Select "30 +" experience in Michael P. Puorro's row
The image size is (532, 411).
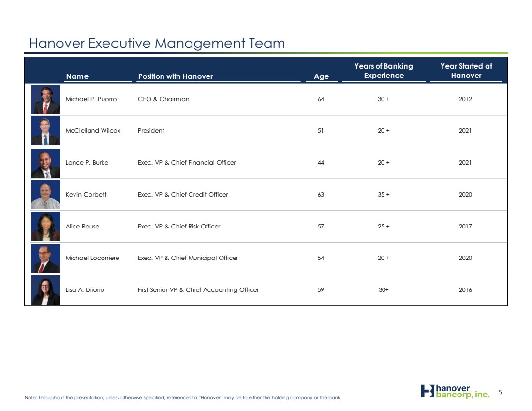384,99
